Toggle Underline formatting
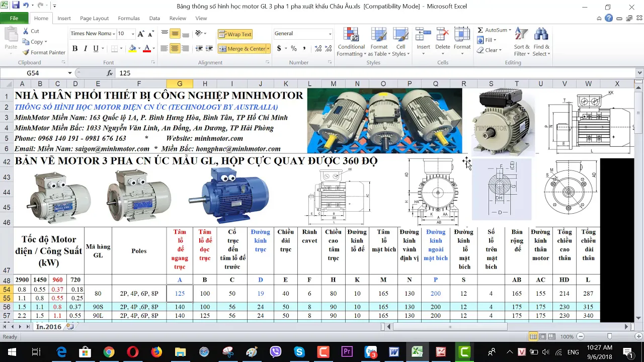Image resolution: width=644 pixels, height=362 pixels. (95, 49)
